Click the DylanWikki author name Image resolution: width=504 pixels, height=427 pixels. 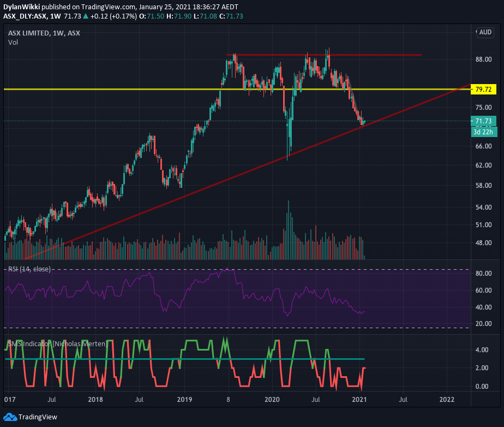coord(21,7)
